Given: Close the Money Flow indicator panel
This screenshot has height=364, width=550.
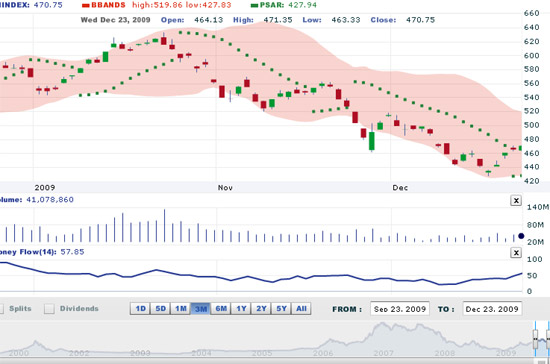Looking at the screenshot, I should pyautogui.click(x=516, y=252).
